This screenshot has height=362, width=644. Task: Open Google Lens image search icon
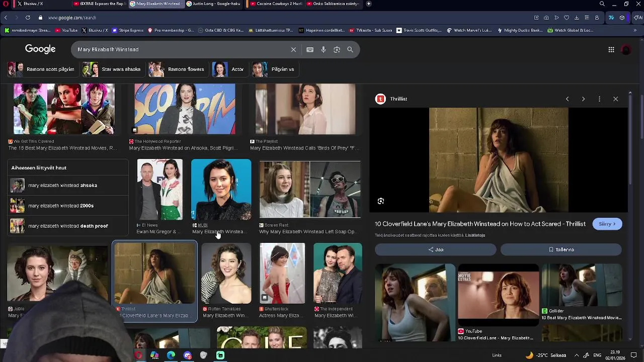337,49
